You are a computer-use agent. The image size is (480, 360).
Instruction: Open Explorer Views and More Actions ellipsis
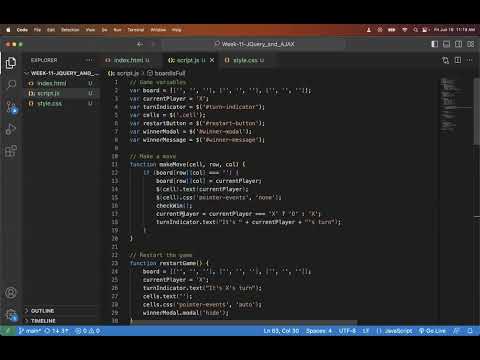(x=89, y=60)
